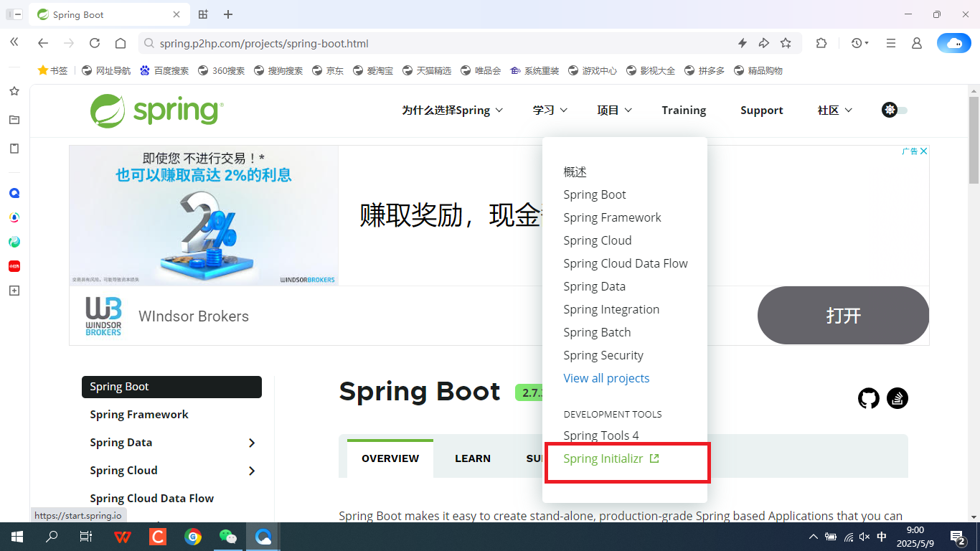
Task: Toggle the browser sidebar panel icon
Action: 14,14
